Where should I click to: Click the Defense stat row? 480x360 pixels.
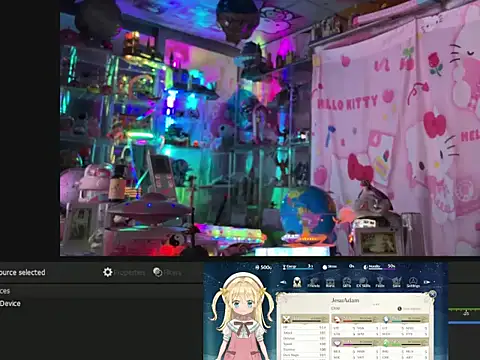(x=304, y=338)
